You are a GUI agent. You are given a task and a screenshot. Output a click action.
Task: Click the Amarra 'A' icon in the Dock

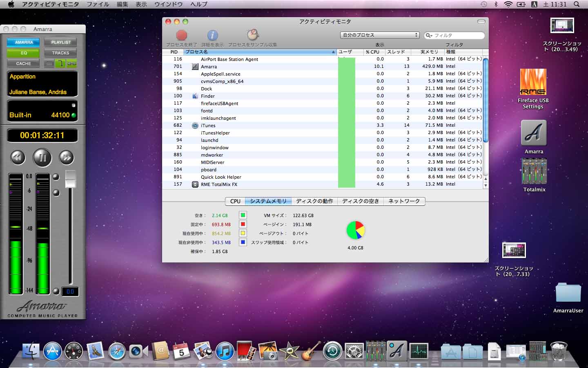click(397, 351)
